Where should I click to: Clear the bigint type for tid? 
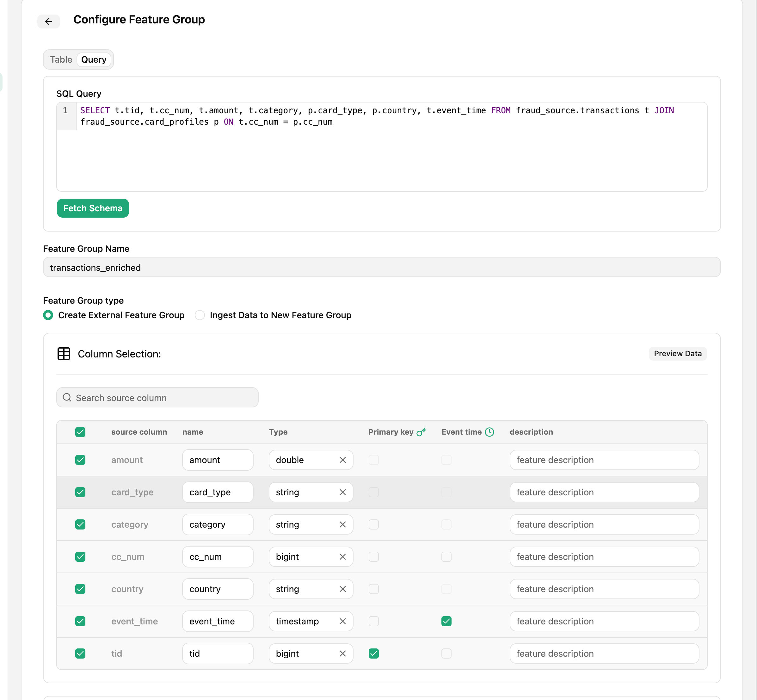tap(343, 654)
